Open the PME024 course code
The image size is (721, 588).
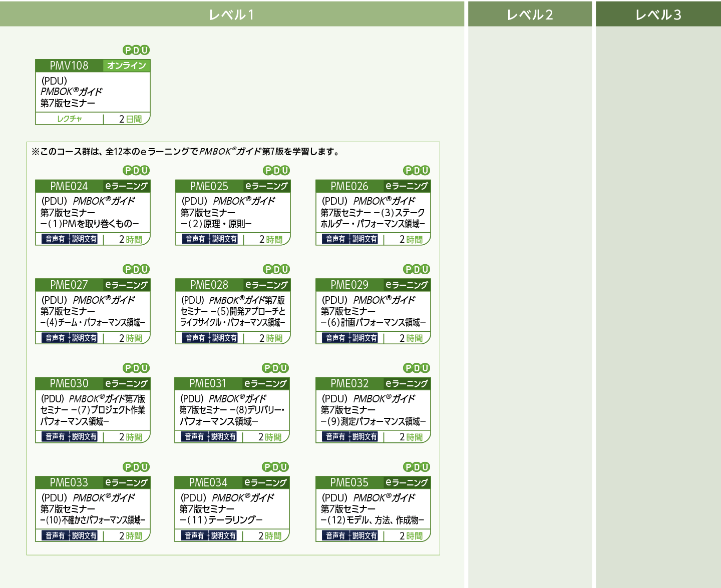point(69,186)
